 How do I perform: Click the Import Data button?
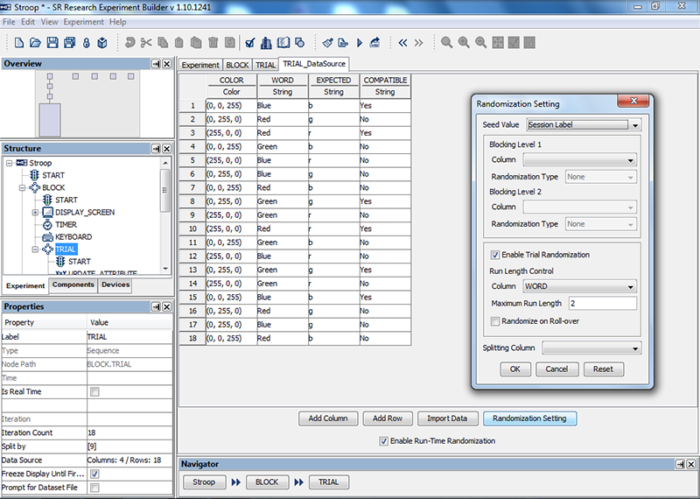(445, 418)
